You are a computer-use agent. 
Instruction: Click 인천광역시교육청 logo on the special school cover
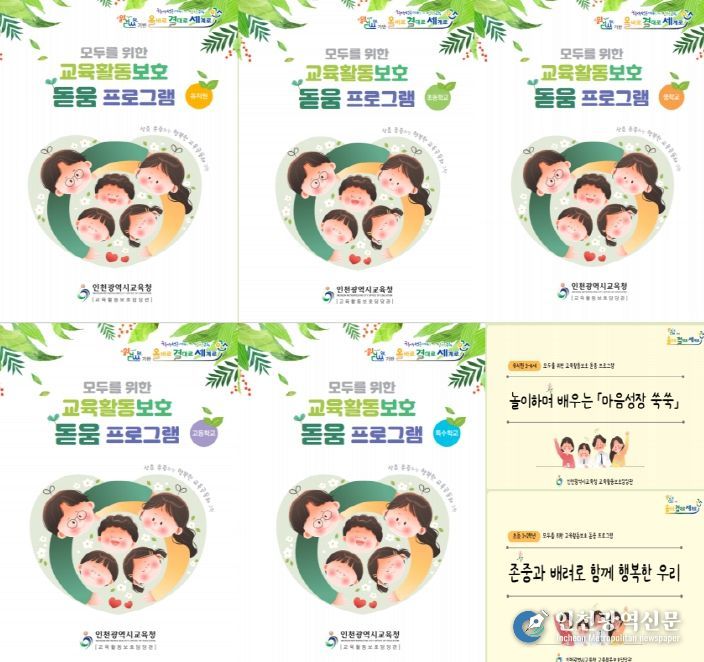[x=363, y=640]
